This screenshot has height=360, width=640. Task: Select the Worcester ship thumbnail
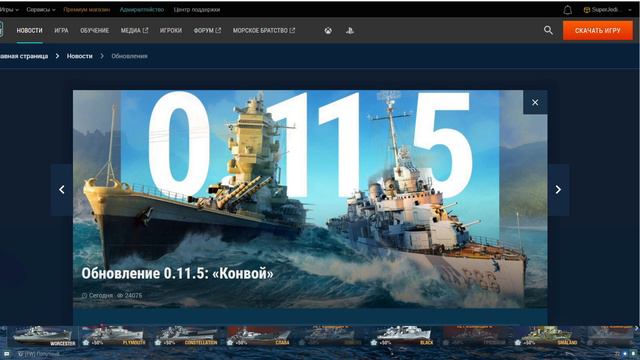(x=43, y=336)
